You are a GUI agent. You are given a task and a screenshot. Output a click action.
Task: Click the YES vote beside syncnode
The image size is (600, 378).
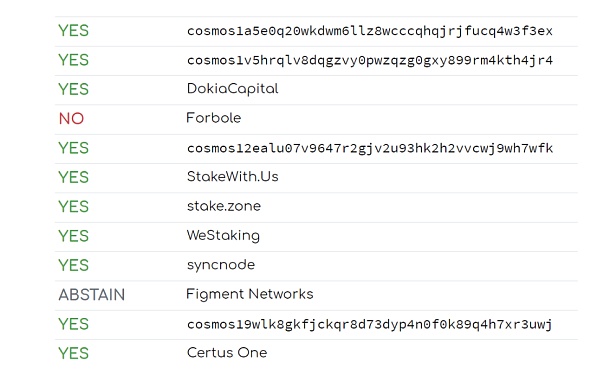pyautogui.click(x=73, y=265)
